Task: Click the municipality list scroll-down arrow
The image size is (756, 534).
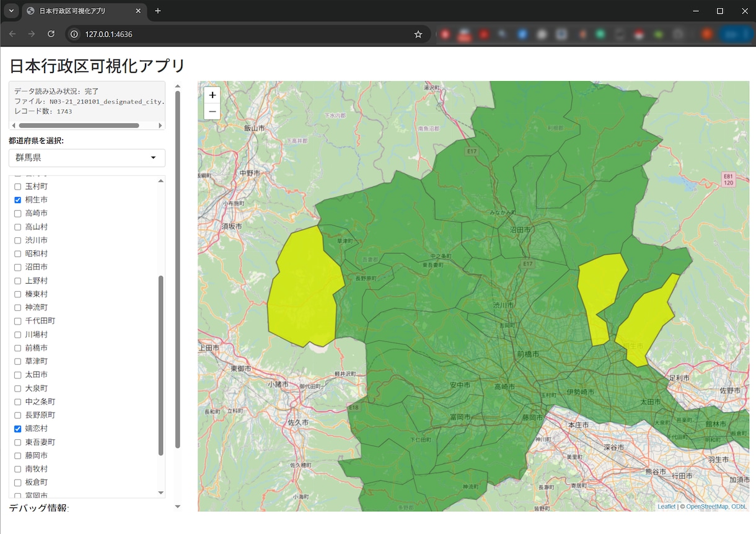Action: [161, 493]
